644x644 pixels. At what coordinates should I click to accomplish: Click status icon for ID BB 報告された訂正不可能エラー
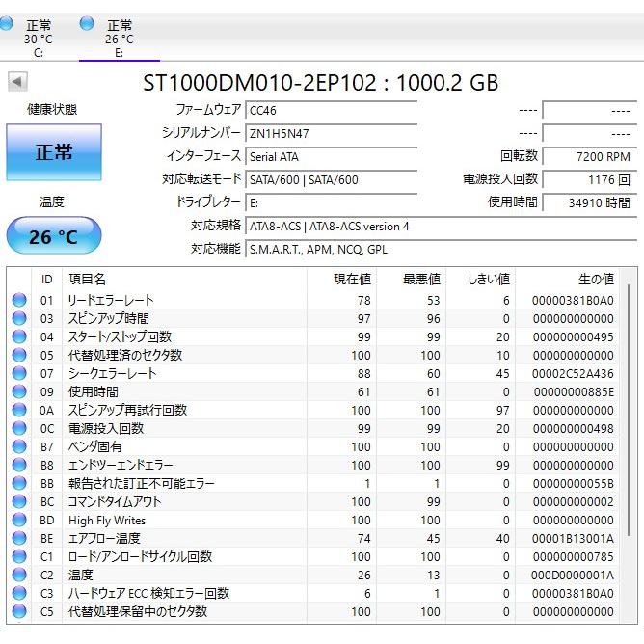pyautogui.click(x=19, y=483)
